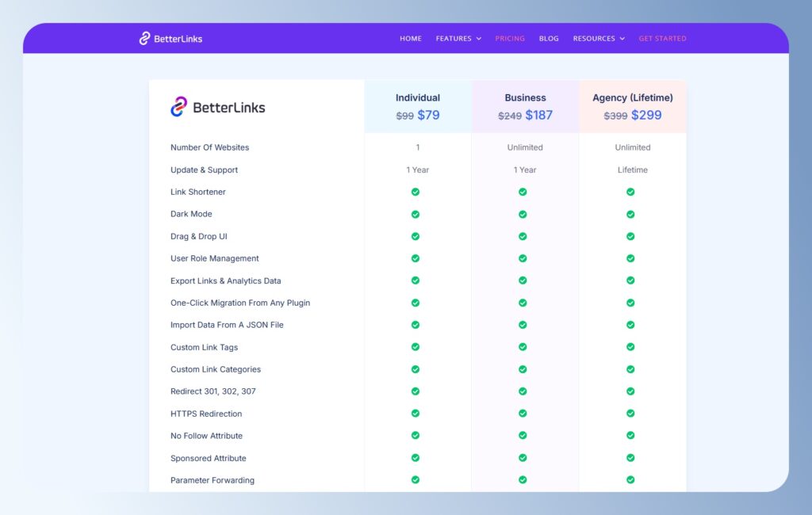Click the Link Shortener checkmark under Individual

click(x=415, y=192)
